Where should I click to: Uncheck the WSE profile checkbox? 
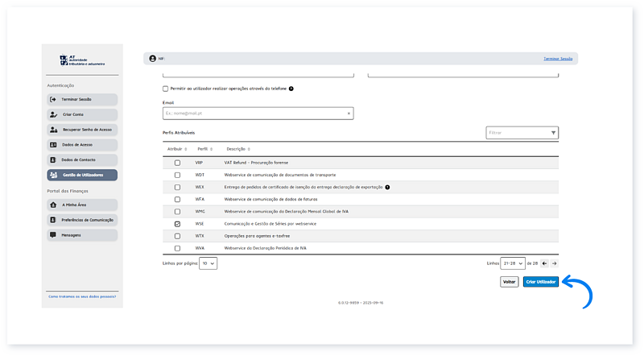point(177,224)
